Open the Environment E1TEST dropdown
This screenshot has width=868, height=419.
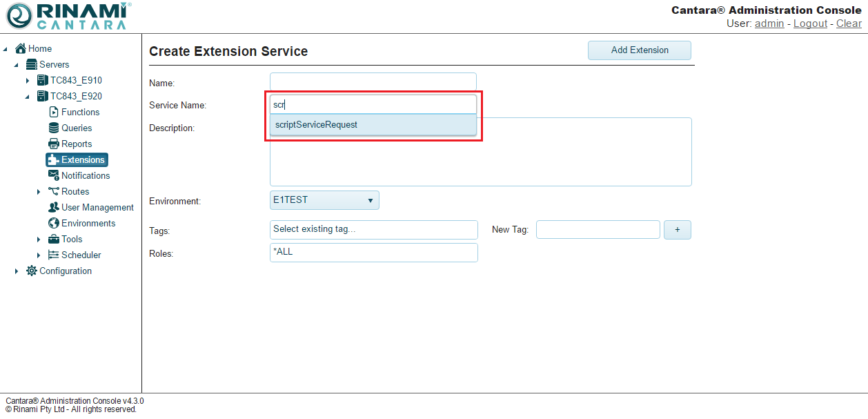coord(324,200)
